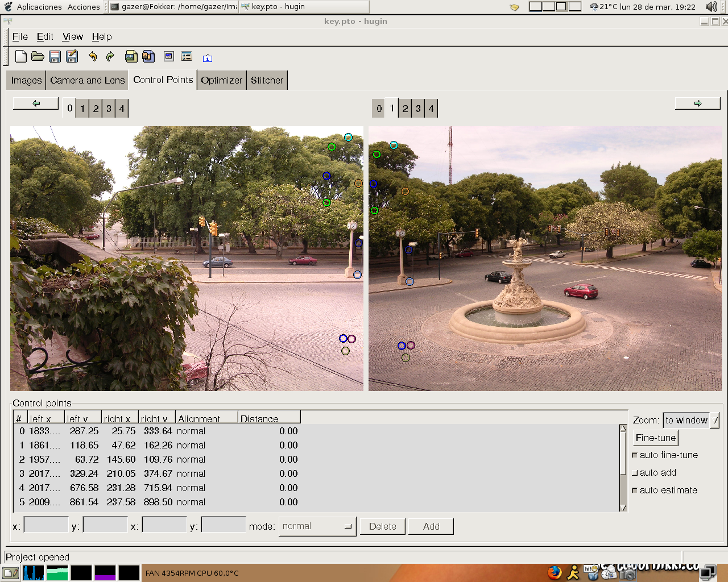Click the control points list scrollbar down arrow
Screen dimensions: 728x582
pos(623,508)
